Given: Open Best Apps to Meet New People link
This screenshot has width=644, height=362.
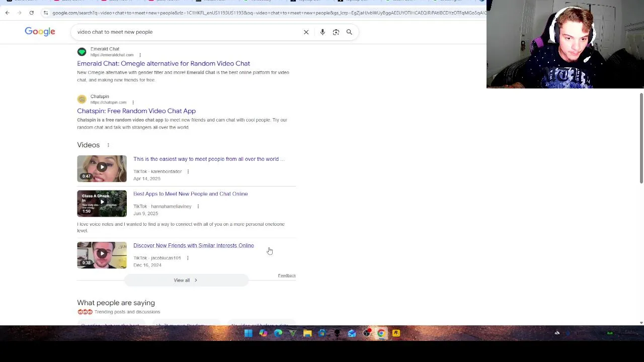Looking at the screenshot, I should pyautogui.click(x=190, y=194).
